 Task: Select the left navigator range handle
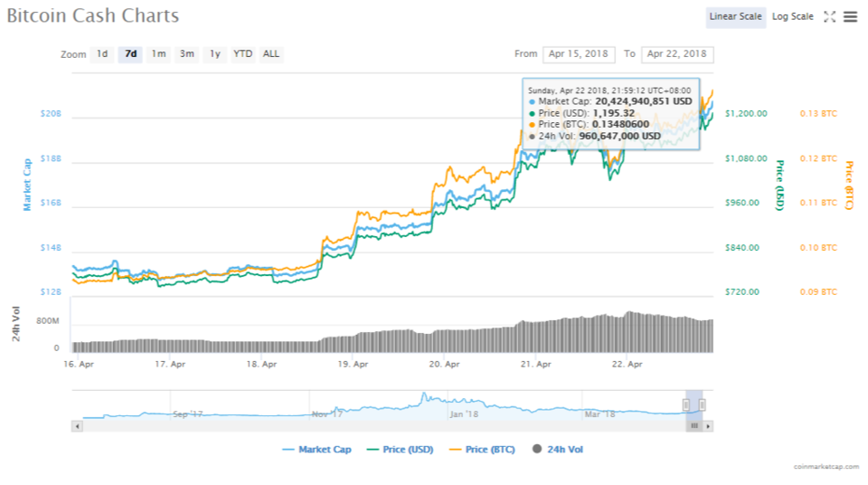coord(686,405)
